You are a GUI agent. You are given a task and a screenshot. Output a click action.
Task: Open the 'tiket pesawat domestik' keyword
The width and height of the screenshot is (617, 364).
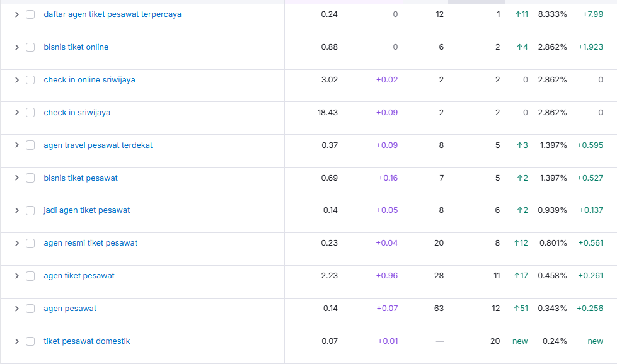pos(86,341)
